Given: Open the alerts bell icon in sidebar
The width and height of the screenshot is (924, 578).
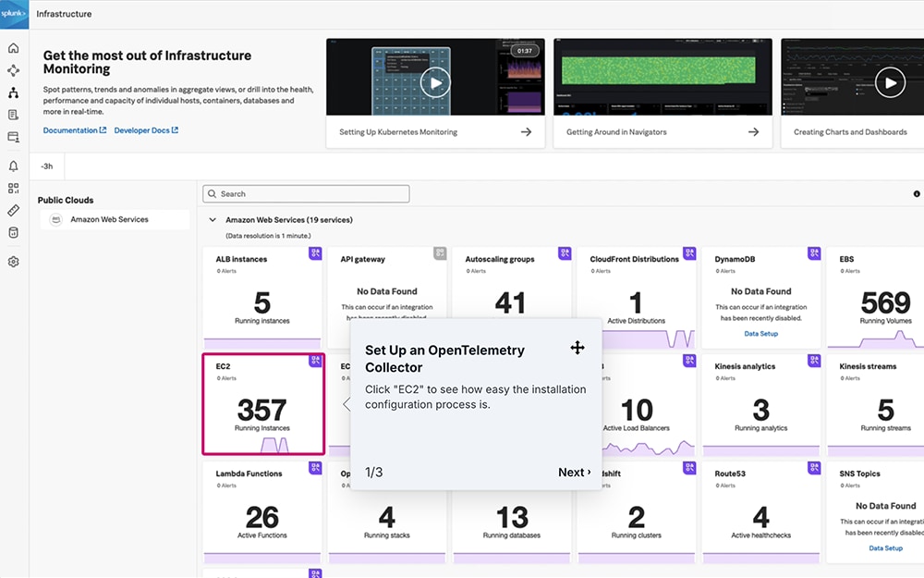Looking at the screenshot, I should coord(14,166).
